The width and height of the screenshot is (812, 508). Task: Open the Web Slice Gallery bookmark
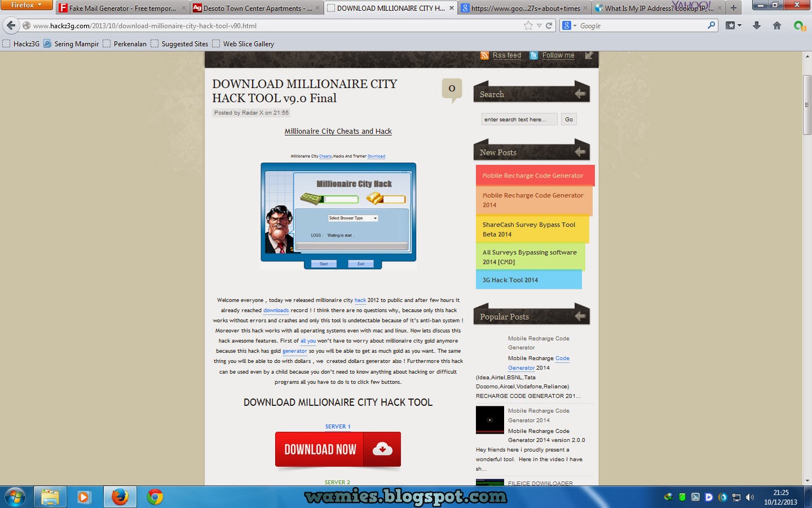click(243, 43)
